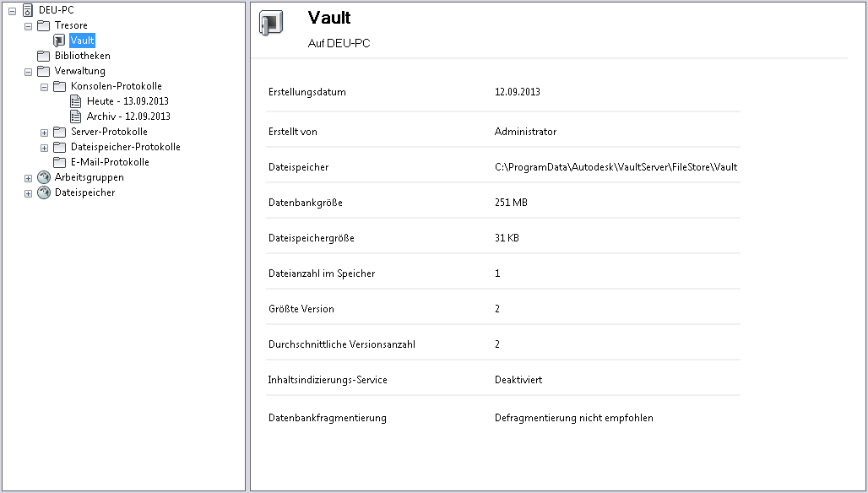This screenshot has width=868, height=493.
Task: Select the Archiv - 12.09.2013 entry
Action: click(x=128, y=116)
